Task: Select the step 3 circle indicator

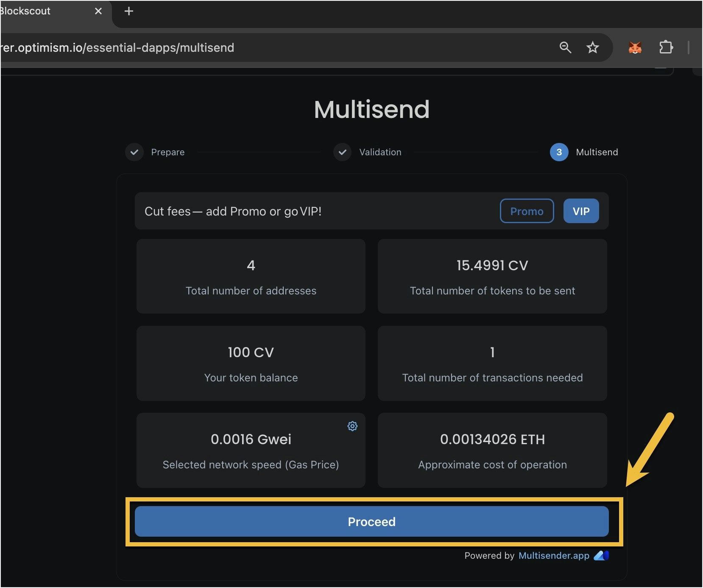Action: point(559,152)
